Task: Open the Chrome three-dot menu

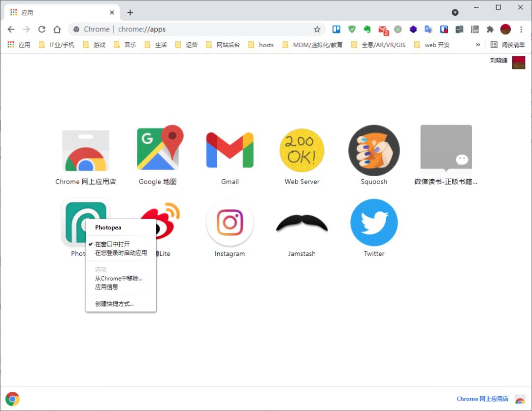Action: pos(521,30)
